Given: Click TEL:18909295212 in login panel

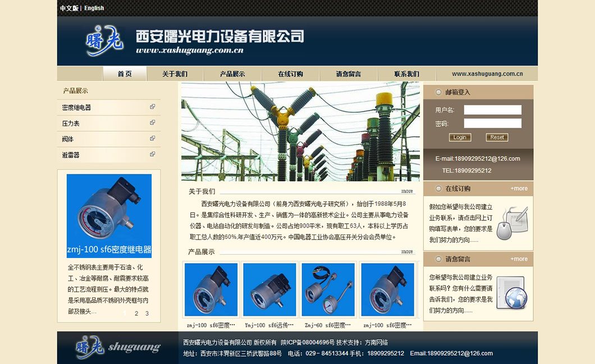Looking at the screenshot, I should [x=467, y=171].
